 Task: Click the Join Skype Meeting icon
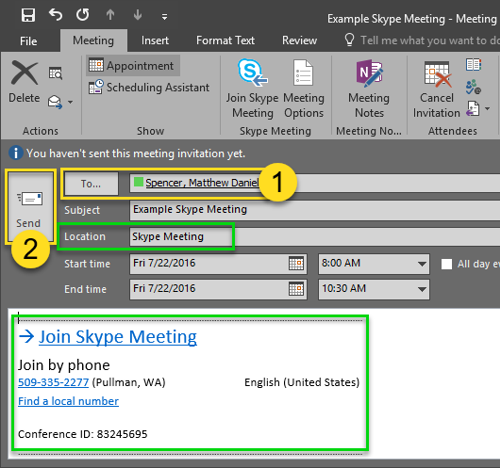[252, 73]
